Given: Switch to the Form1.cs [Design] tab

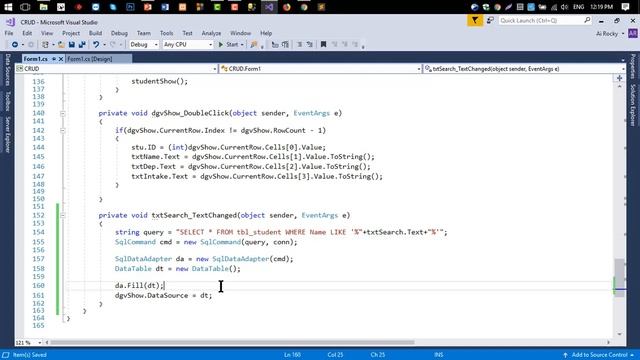Looking at the screenshot, I should tap(90, 59).
